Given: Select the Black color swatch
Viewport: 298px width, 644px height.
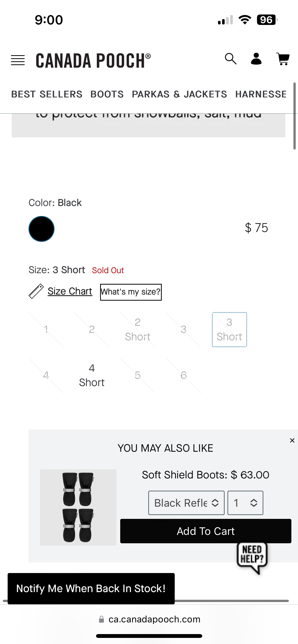Looking at the screenshot, I should pos(42,229).
